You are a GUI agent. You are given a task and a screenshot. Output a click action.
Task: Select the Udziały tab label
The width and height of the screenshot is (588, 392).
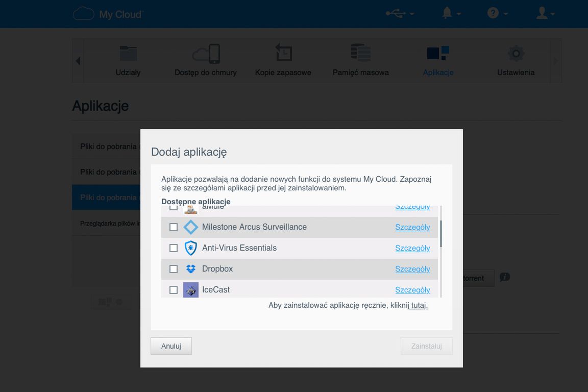(x=128, y=72)
